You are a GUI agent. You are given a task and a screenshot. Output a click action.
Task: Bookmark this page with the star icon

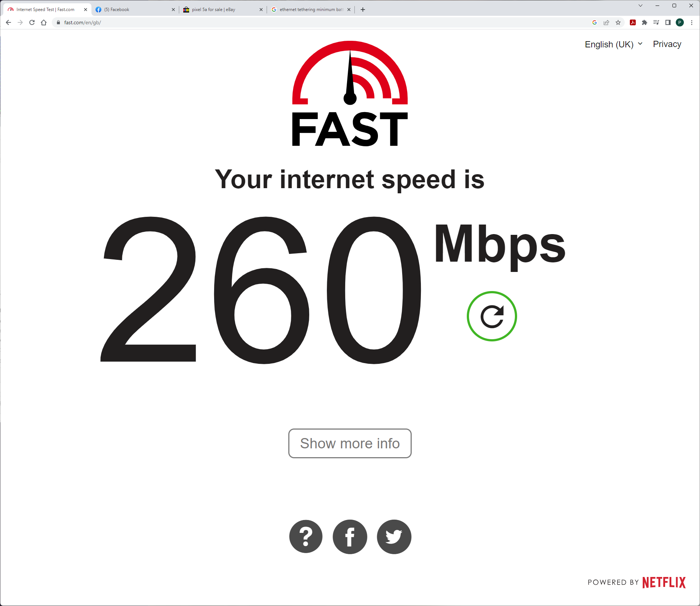(618, 22)
